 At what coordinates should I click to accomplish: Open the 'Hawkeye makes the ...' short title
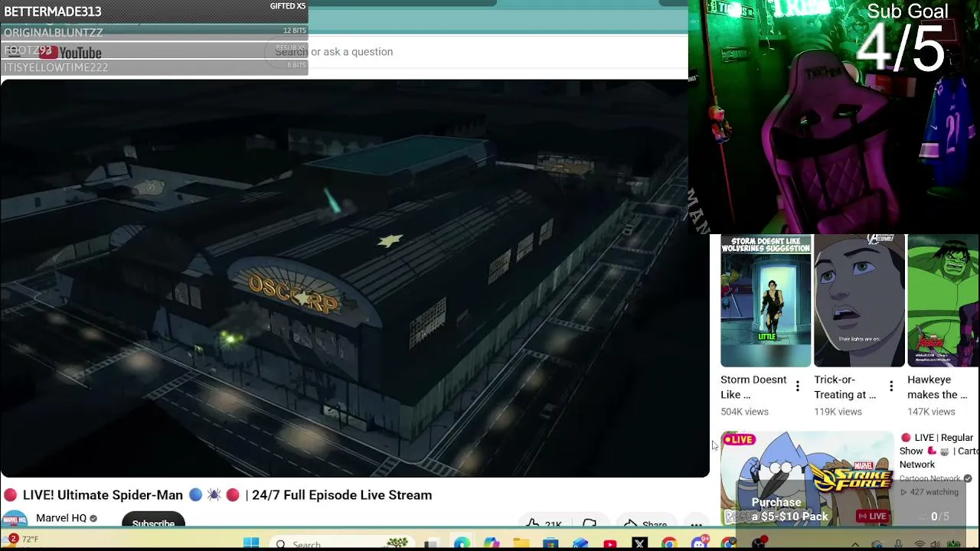click(937, 387)
